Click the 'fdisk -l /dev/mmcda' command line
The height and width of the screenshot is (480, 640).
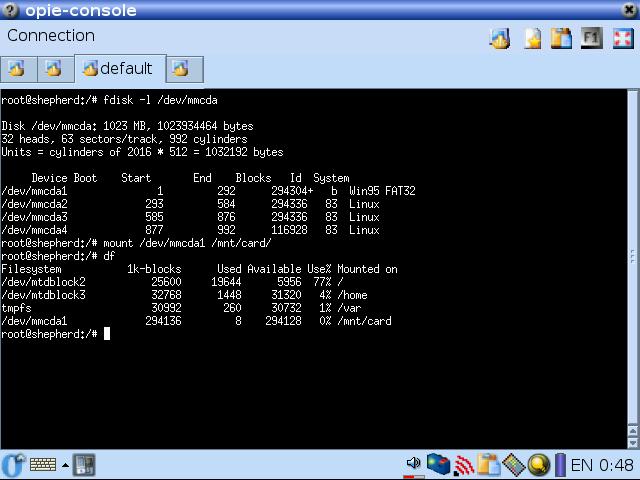(x=109, y=100)
